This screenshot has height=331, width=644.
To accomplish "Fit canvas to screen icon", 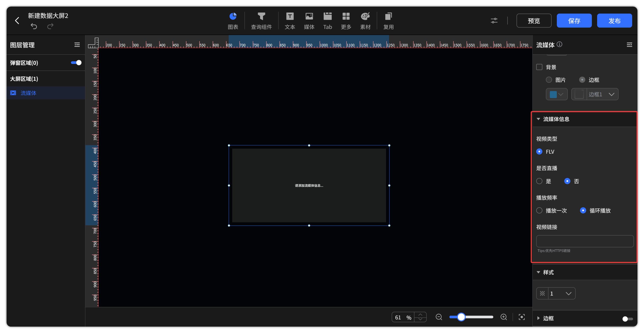I will [x=522, y=317].
